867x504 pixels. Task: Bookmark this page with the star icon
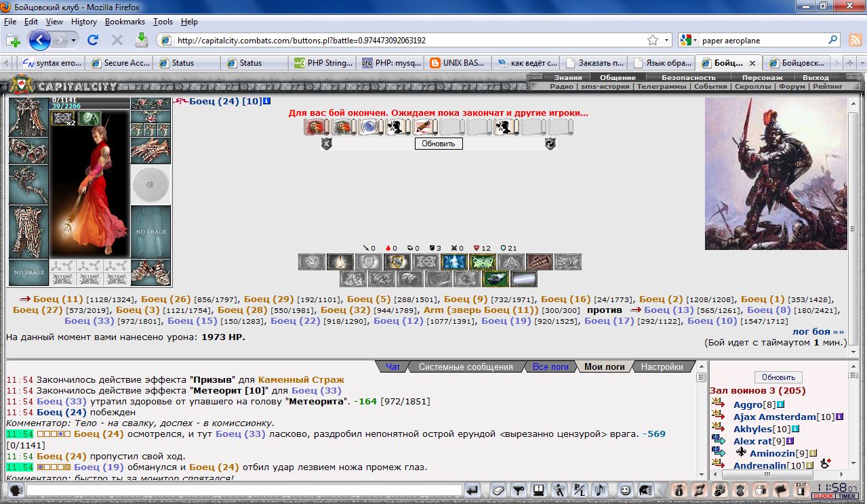point(652,41)
